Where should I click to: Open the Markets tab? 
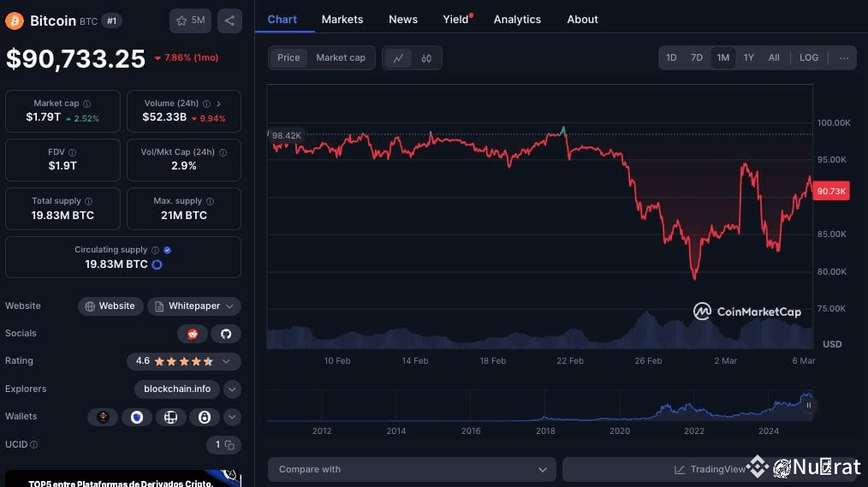[x=342, y=20]
